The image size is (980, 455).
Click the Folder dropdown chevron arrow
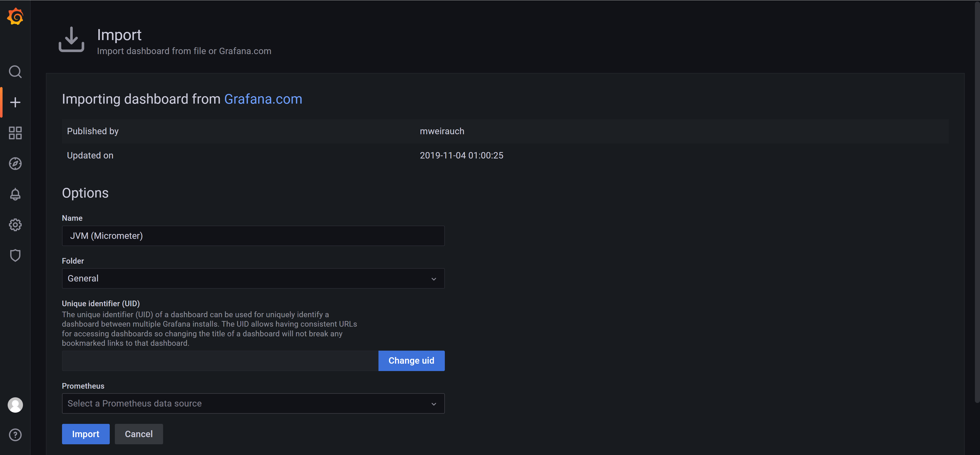coord(434,279)
